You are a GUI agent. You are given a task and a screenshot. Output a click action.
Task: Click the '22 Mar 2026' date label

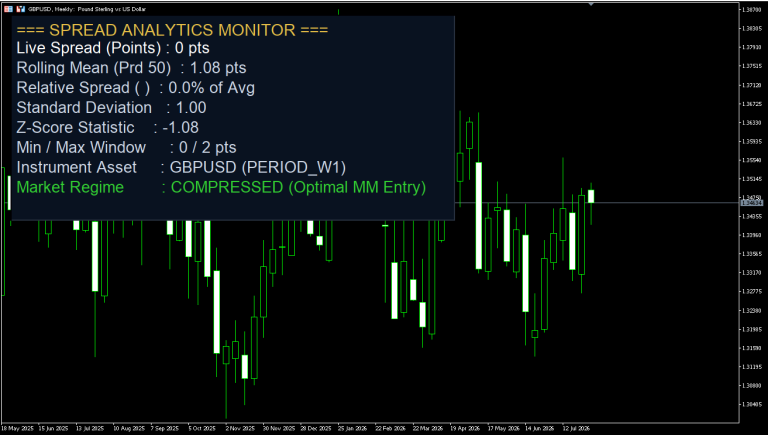click(428, 428)
